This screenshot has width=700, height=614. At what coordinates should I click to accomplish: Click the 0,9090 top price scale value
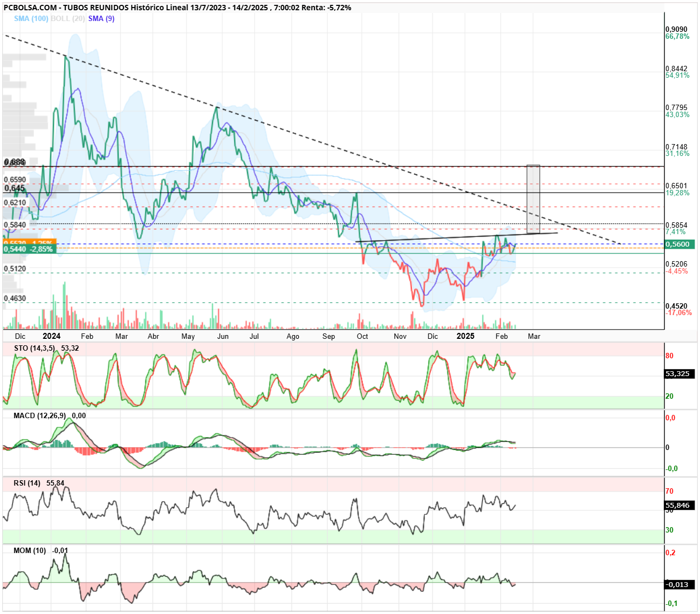click(676, 29)
